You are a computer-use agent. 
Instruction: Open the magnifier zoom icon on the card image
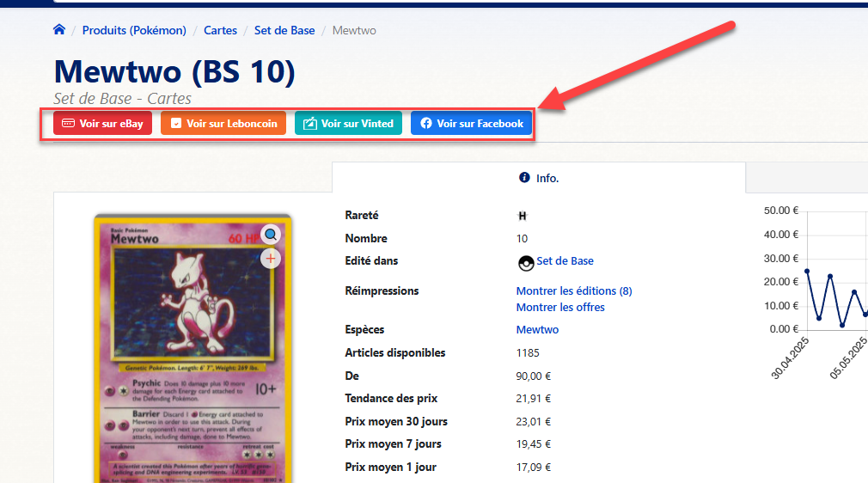click(x=271, y=234)
